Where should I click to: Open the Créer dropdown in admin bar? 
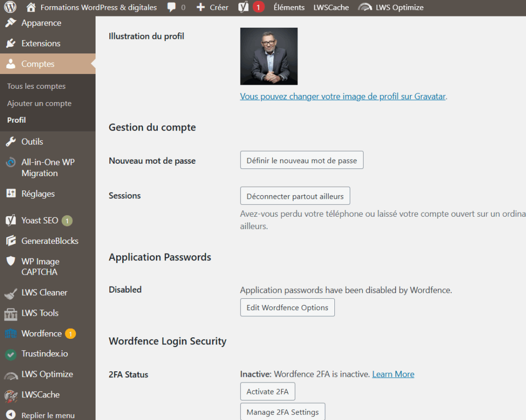click(x=213, y=7)
